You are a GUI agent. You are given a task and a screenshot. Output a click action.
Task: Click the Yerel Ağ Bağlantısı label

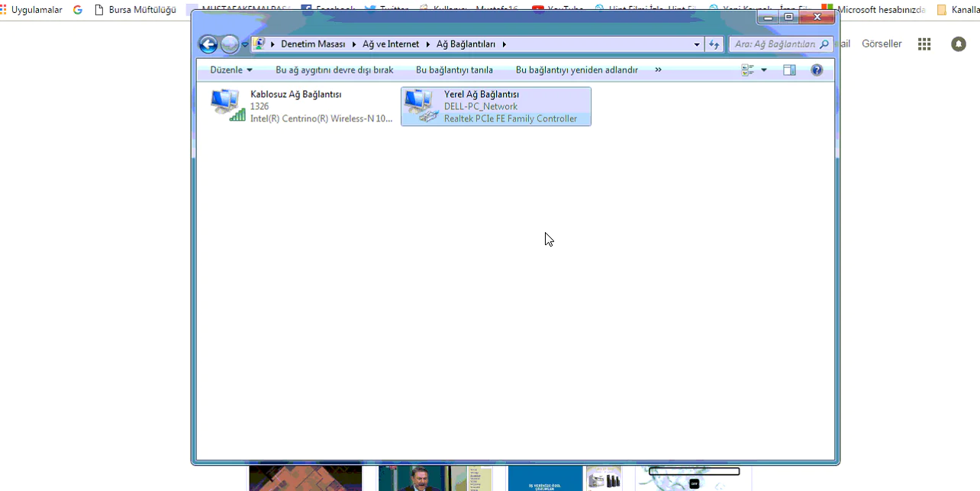coord(482,94)
